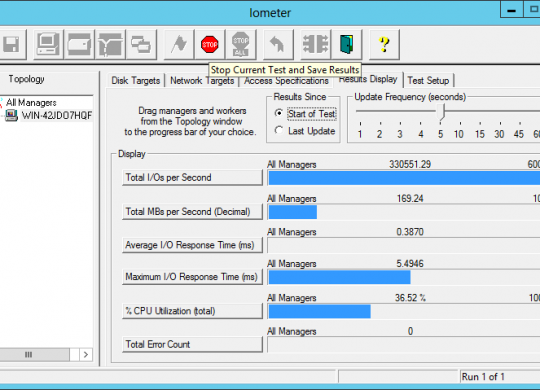The width and height of the screenshot is (540, 390).
Task: Click the % CPU Utilization (total) button
Action: coord(192,311)
